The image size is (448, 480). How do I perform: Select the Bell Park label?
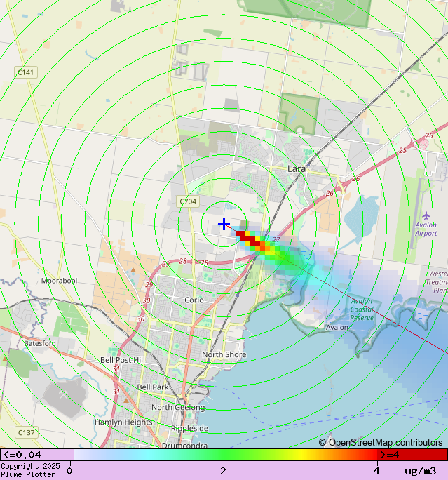point(153,387)
